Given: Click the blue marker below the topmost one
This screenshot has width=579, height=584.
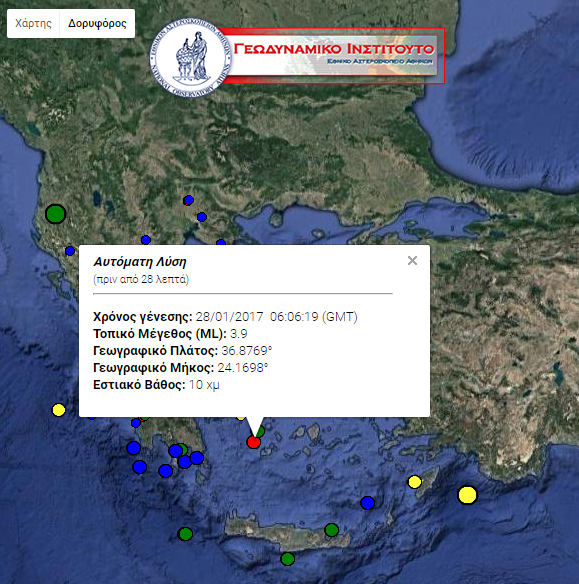Looking at the screenshot, I should click(x=202, y=217).
